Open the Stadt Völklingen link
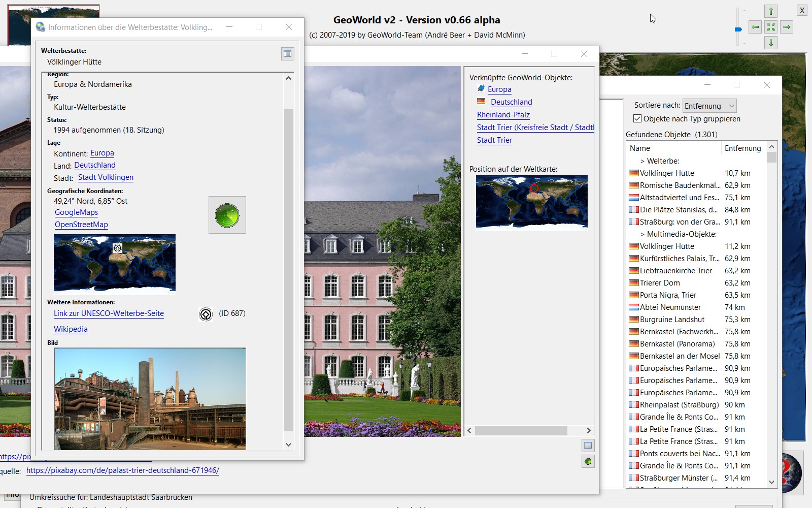812x508 pixels. 106,177
